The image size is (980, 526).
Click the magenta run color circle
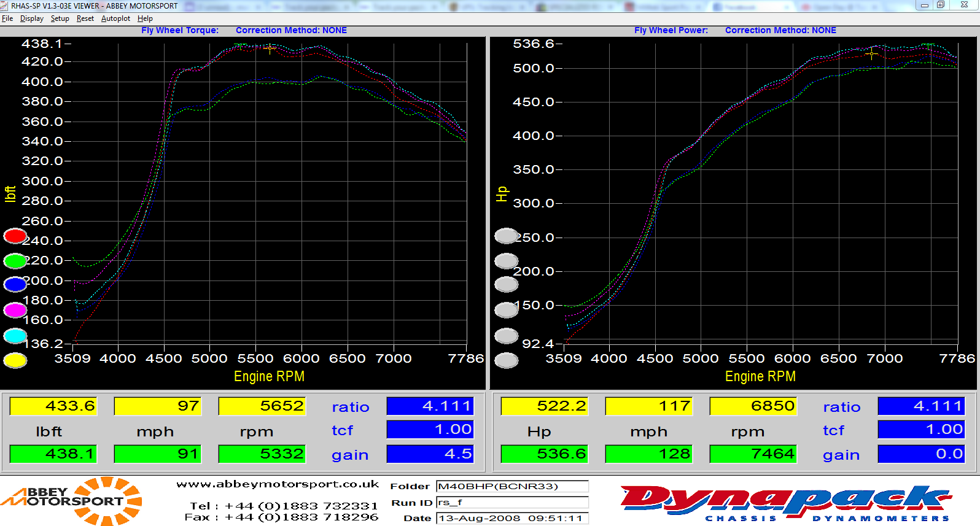click(x=15, y=311)
